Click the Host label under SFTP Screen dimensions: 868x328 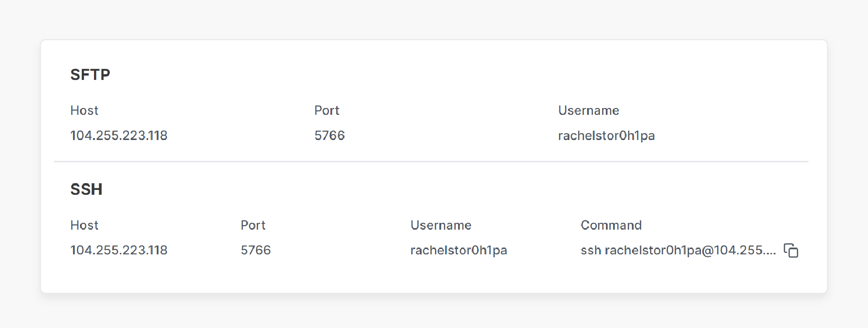coord(84,110)
